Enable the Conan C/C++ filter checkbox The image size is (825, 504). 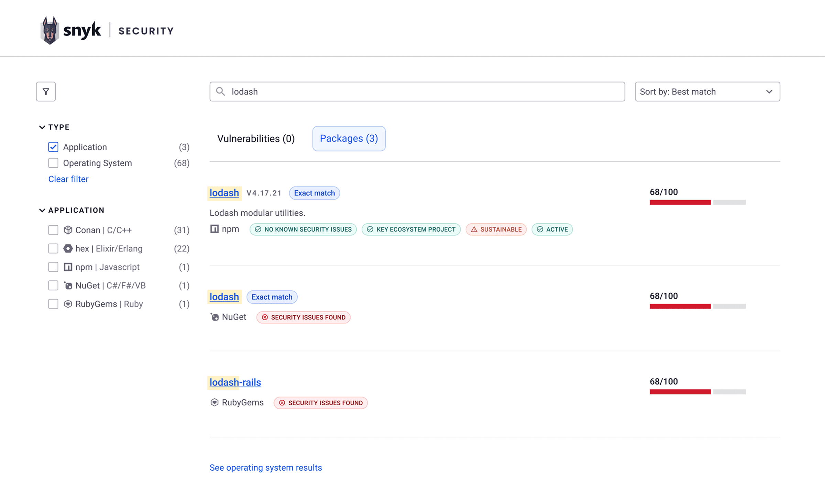click(x=53, y=230)
